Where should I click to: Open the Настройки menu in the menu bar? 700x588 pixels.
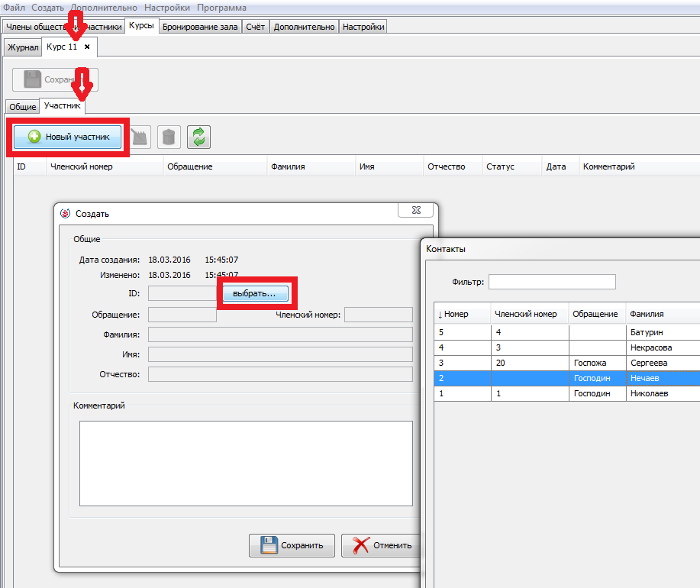coord(167,8)
